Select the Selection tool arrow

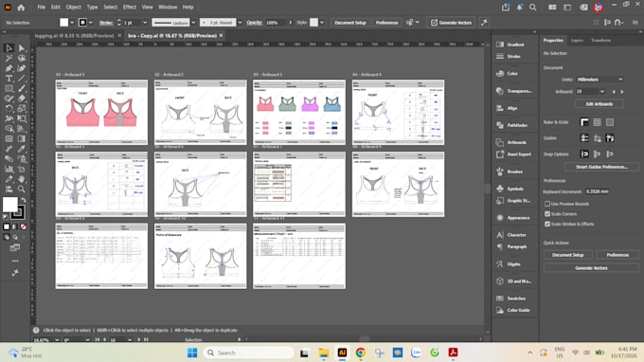click(x=9, y=48)
